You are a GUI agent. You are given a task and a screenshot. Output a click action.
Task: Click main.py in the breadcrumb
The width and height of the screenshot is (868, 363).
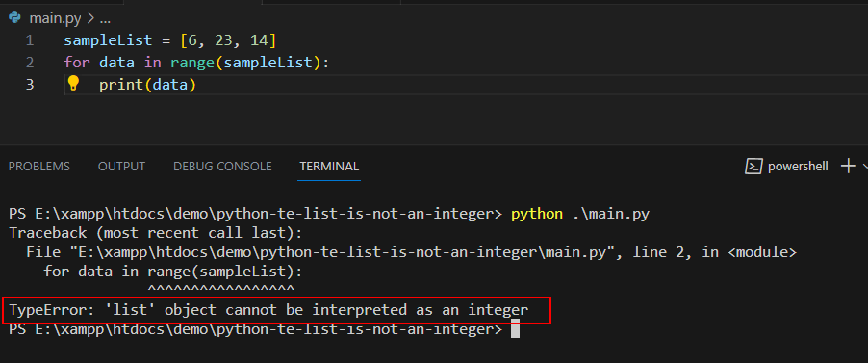(55, 18)
